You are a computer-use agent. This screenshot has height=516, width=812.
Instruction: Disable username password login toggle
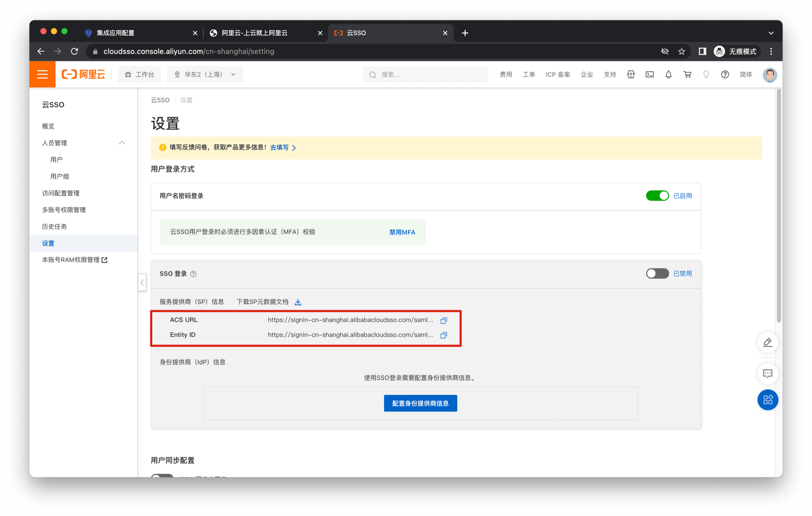pyautogui.click(x=657, y=196)
